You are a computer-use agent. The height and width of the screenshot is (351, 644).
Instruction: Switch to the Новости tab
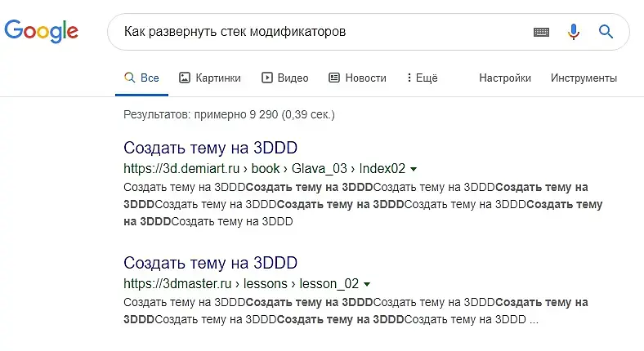tap(358, 78)
